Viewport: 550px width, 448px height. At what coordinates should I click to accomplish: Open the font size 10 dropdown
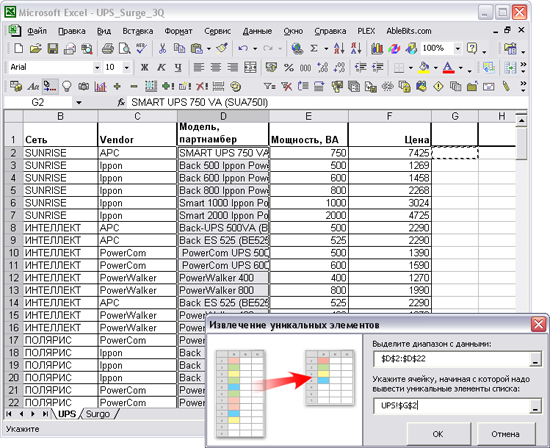[127, 67]
